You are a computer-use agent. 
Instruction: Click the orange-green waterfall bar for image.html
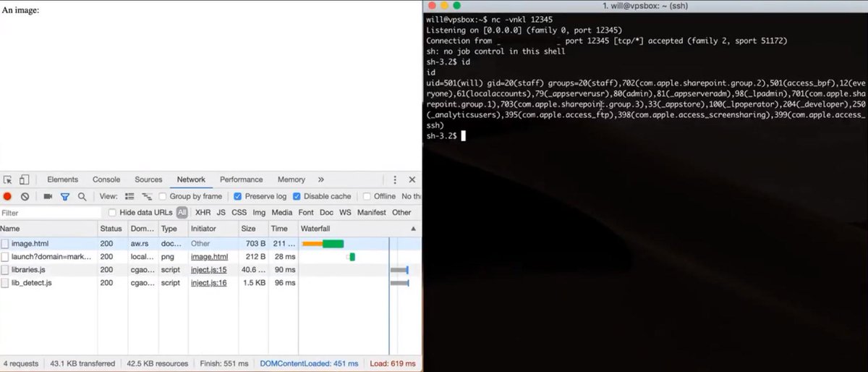[x=323, y=244]
